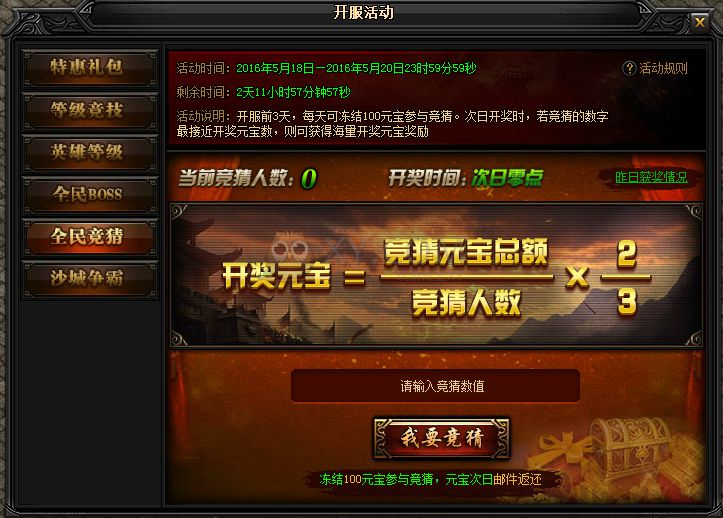Click the green 剩余时间 countdown text
Screen dimensions: 723x518
(x=293, y=92)
